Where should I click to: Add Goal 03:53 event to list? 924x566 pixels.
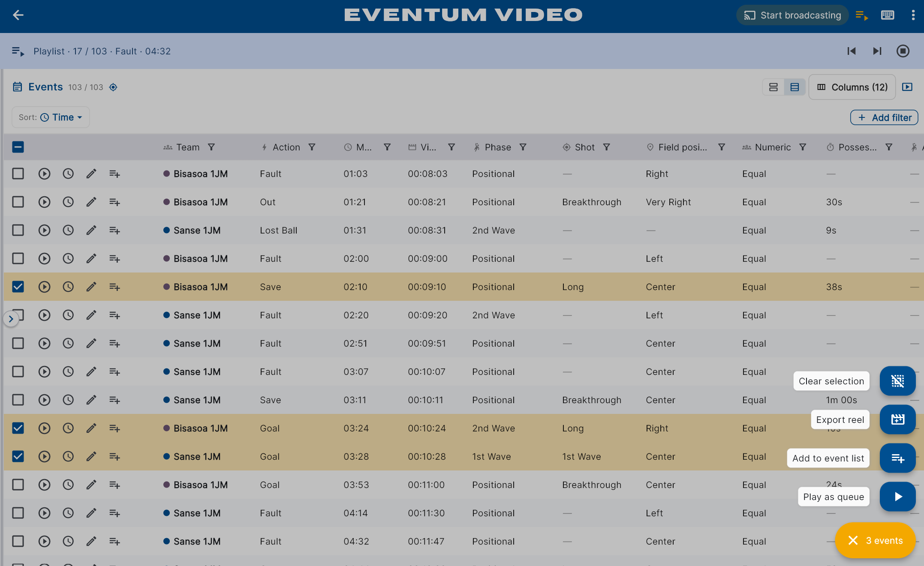pyautogui.click(x=114, y=485)
